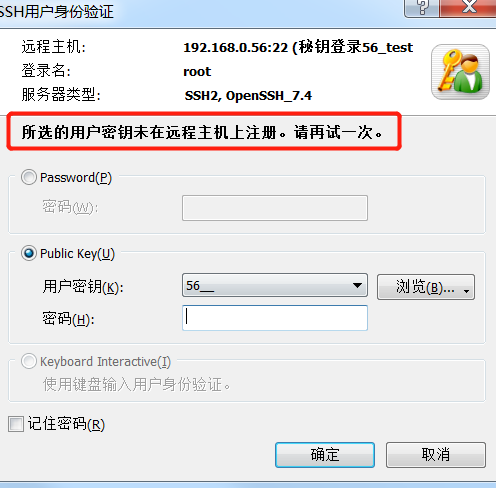This screenshot has width=496, height=488.
Task: Choose the Keyboard Interactive(I) radio option
Action: [x=29, y=361]
